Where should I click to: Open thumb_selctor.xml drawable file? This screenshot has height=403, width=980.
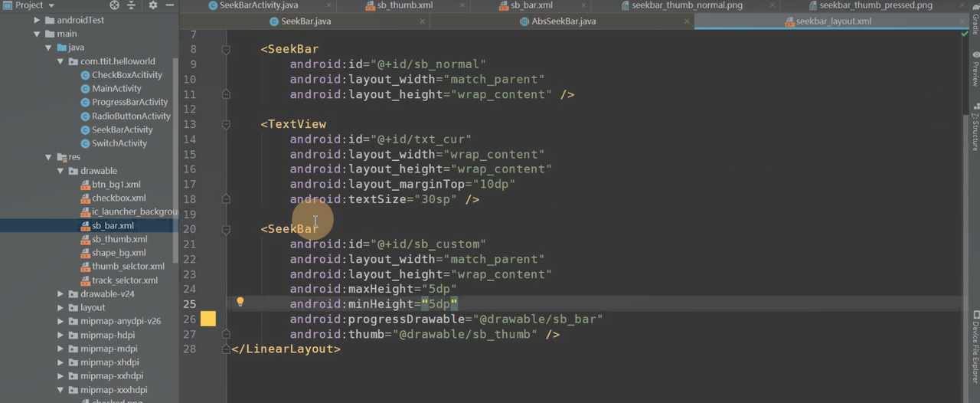pos(122,267)
